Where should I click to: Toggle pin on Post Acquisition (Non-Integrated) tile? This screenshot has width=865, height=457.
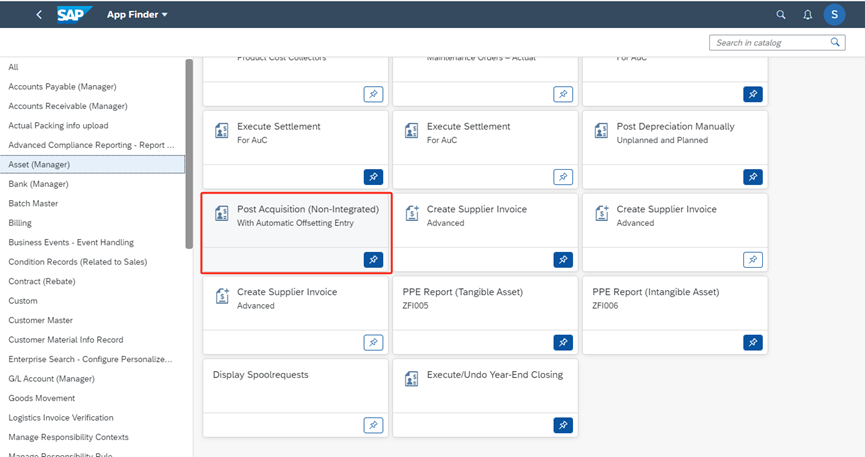coord(372,260)
